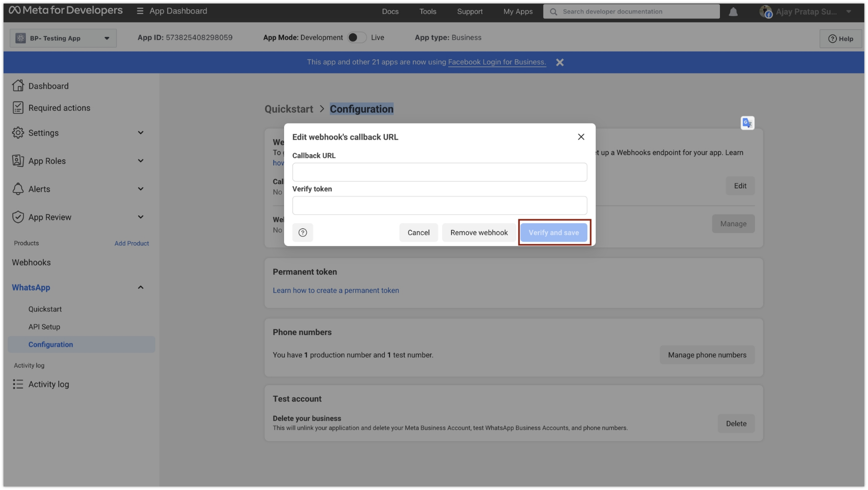Dismiss the Facebook Login banner
This screenshot has width=868, height=490.
point(560,62)
